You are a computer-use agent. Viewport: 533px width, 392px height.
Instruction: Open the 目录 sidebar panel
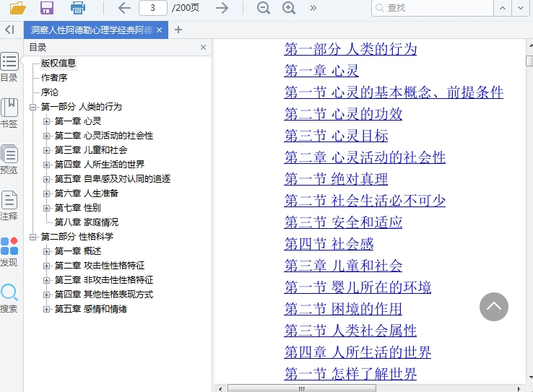(9, 67)
